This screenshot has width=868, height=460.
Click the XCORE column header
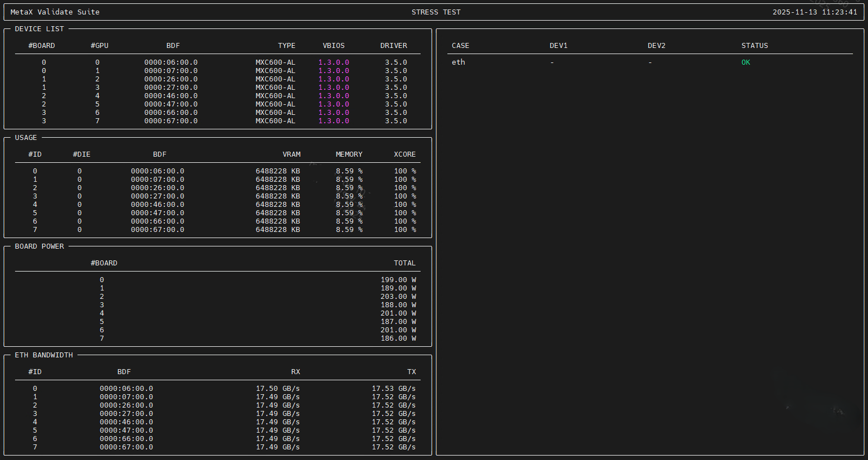[404, 154]
